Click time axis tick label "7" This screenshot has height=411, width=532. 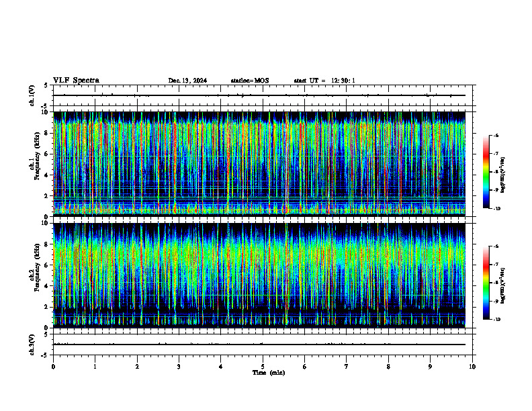pyautogui.click(x=347, y=367)
